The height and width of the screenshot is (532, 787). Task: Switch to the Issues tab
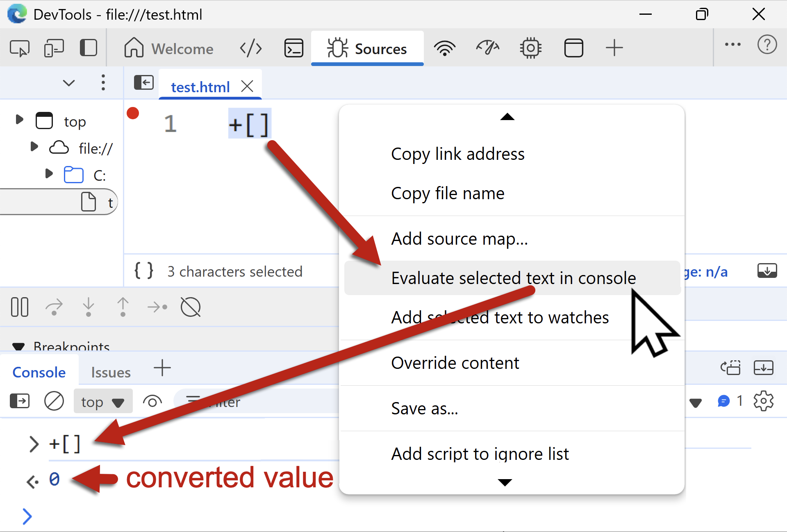click(x=111, y=372)
